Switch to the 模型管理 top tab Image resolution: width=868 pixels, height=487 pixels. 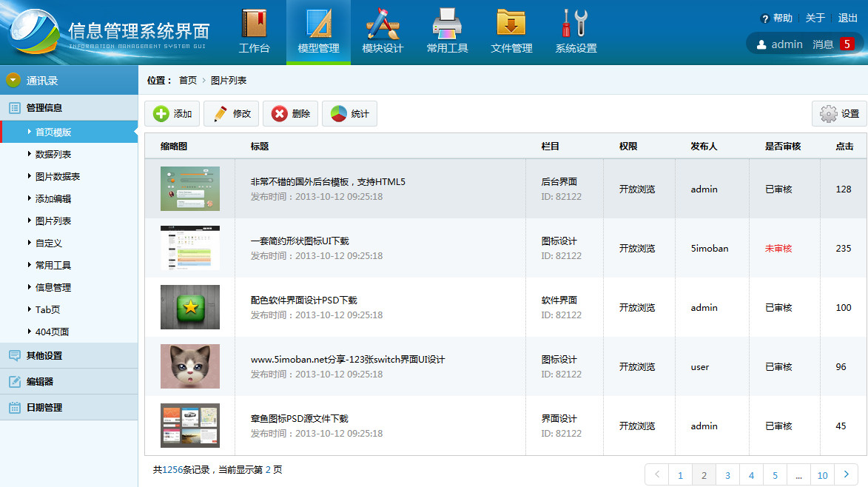(x=318, y=32)
